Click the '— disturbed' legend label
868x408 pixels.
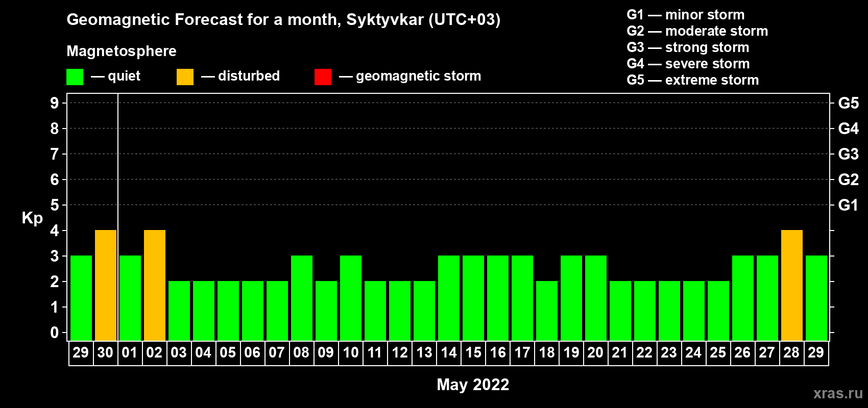[x=240, y=76]
